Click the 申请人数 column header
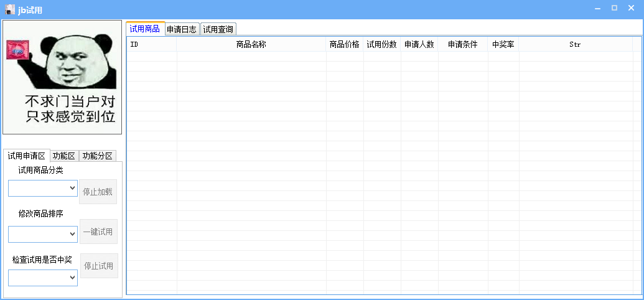 click(x=419, y=44)
